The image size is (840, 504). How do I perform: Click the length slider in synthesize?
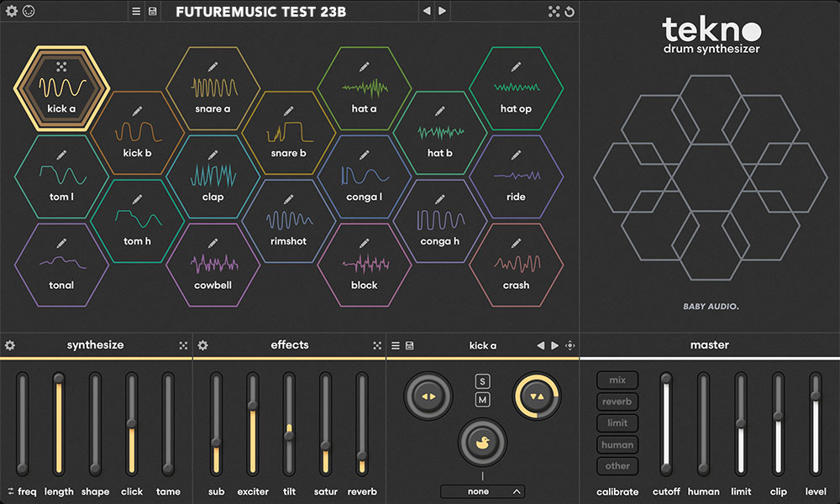pyautogui.click(x=59, y=423)
